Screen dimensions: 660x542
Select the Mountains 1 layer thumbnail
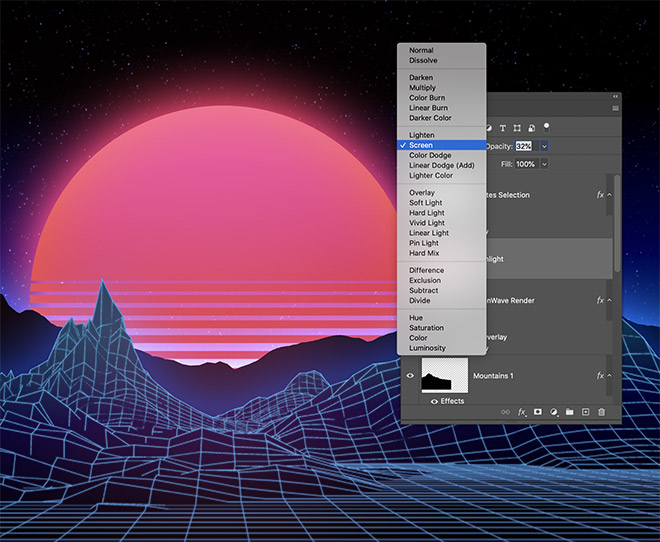click(447, 376)
